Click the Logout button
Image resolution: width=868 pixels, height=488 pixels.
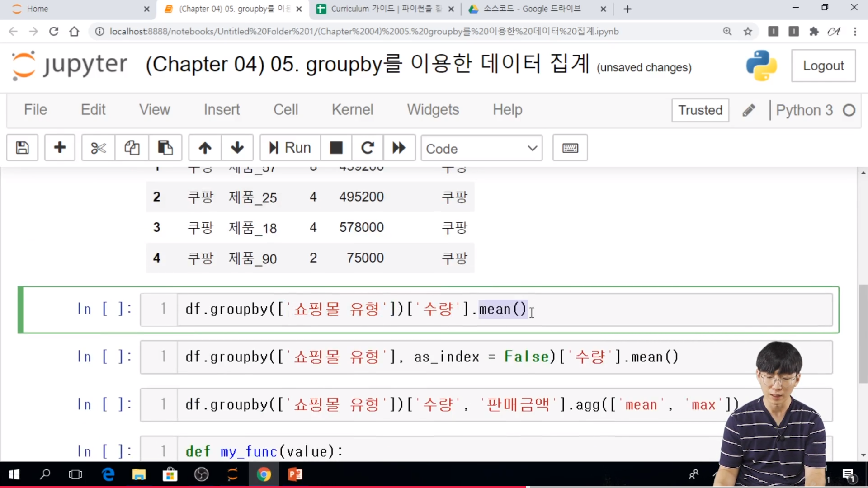[823, 66]
